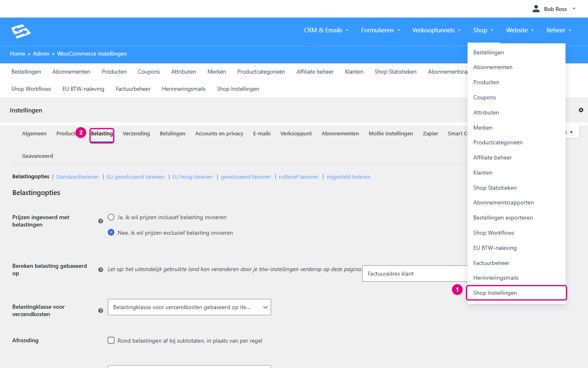Go to Home breadcrumb link
Screen dimensions: 588x368
18,54
